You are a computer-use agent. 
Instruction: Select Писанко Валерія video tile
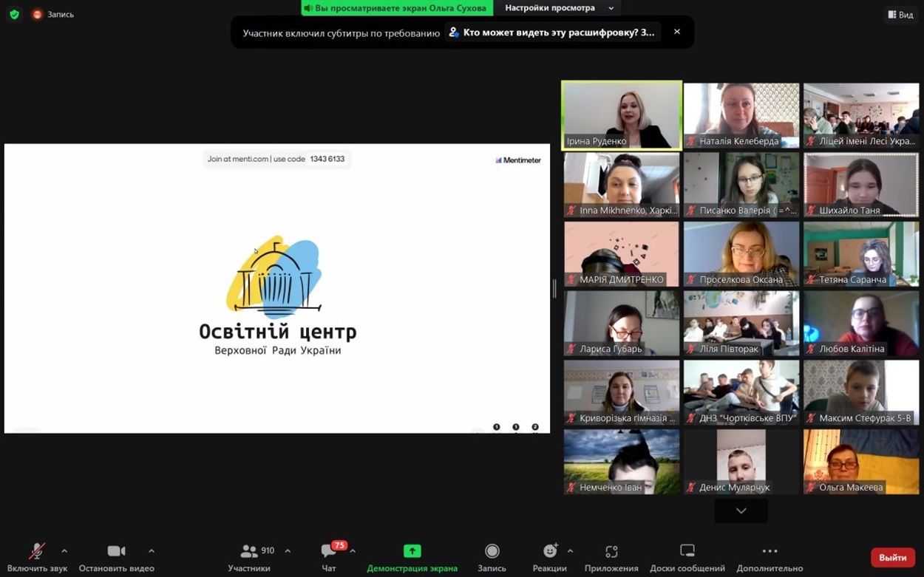tap(741, 185)
